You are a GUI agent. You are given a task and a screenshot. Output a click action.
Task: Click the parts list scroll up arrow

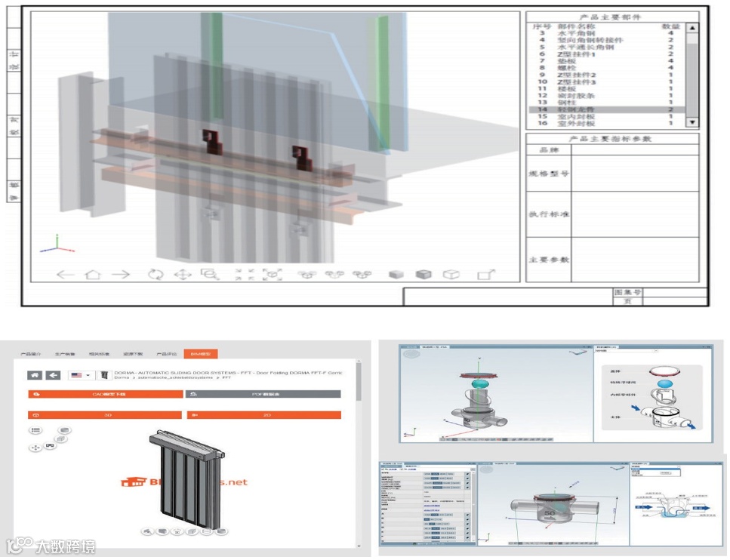click(x=692, y=28)
